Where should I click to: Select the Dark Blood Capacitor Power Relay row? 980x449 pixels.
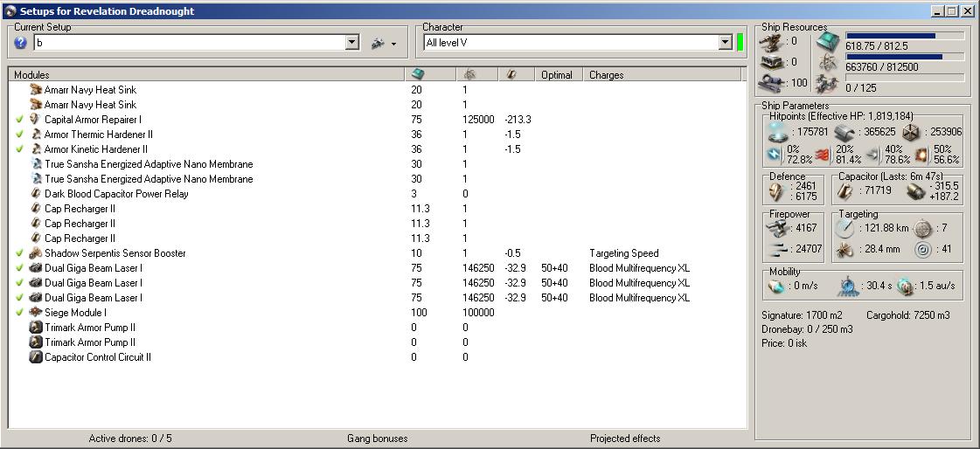pyautogui.click(x=378, y=194)
